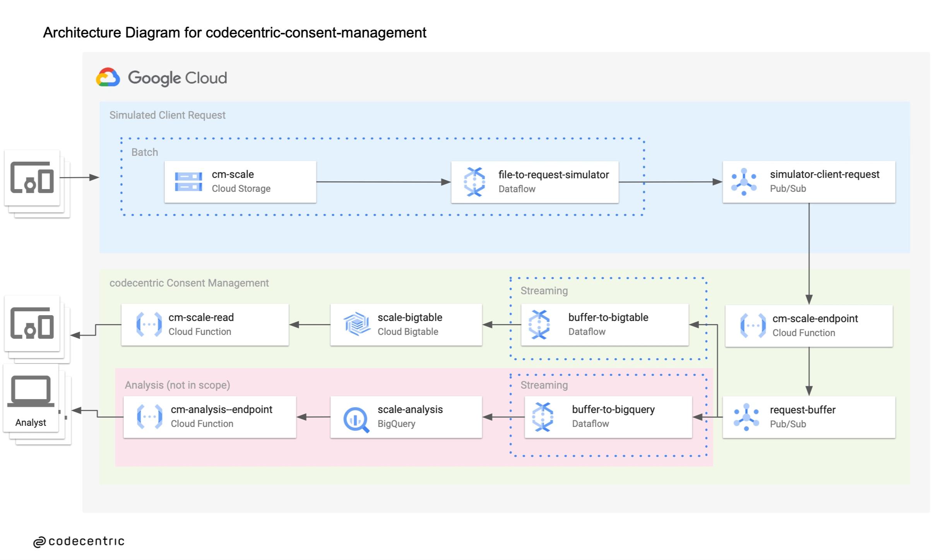Click the Pub/Sub icon for simulator-client-request
The width and height of the screenshot is (938, 560).
click(744, 182)
